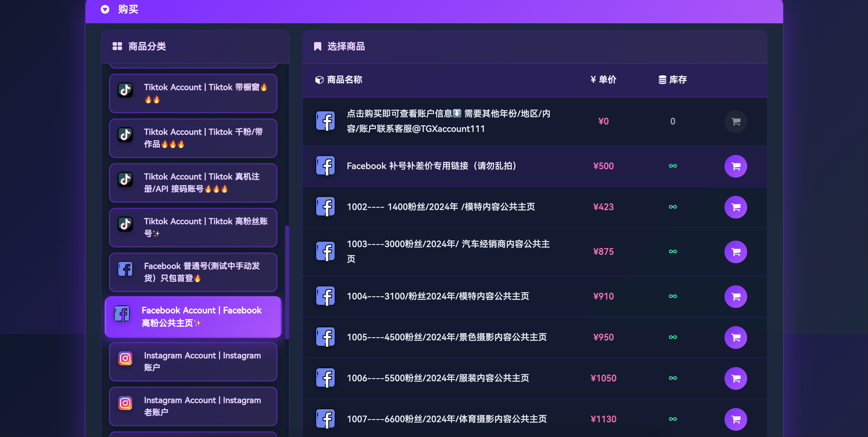Click the category list scrollbar
The height and width of the screenshot is (437, 868).
[x=287, y=282]
